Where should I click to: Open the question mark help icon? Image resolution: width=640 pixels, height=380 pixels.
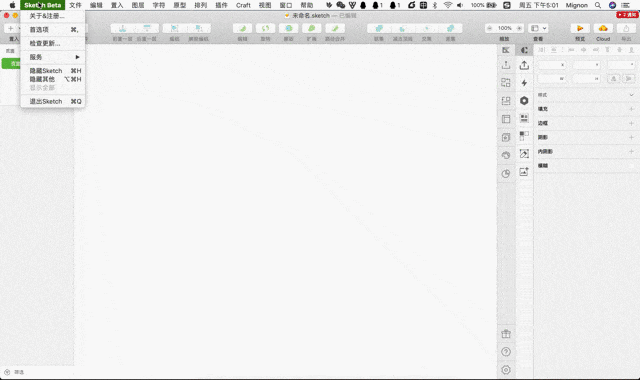506,352
